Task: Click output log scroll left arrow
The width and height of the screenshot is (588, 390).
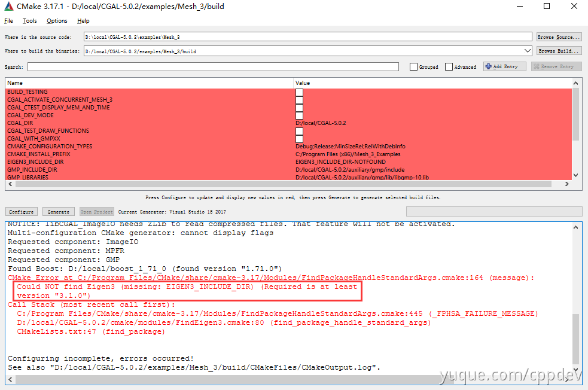Action: click(10, 379)
